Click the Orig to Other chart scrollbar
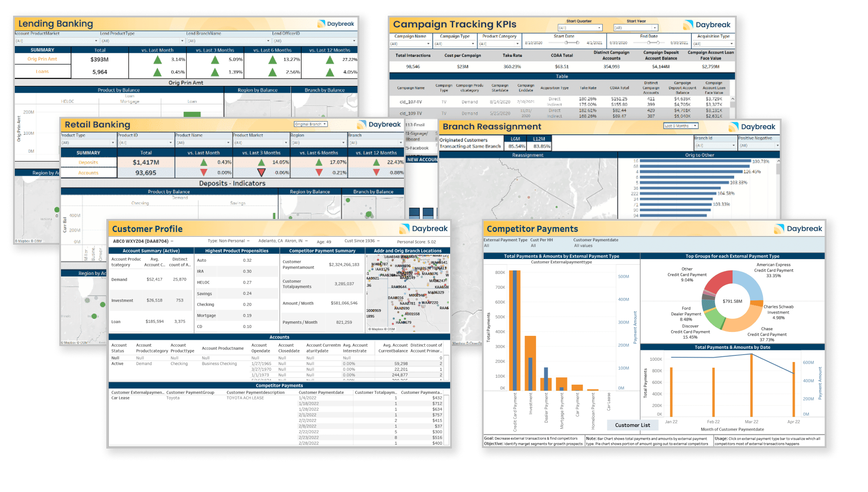The width and height of the screenshot is (868, 492). pos(778,168)
